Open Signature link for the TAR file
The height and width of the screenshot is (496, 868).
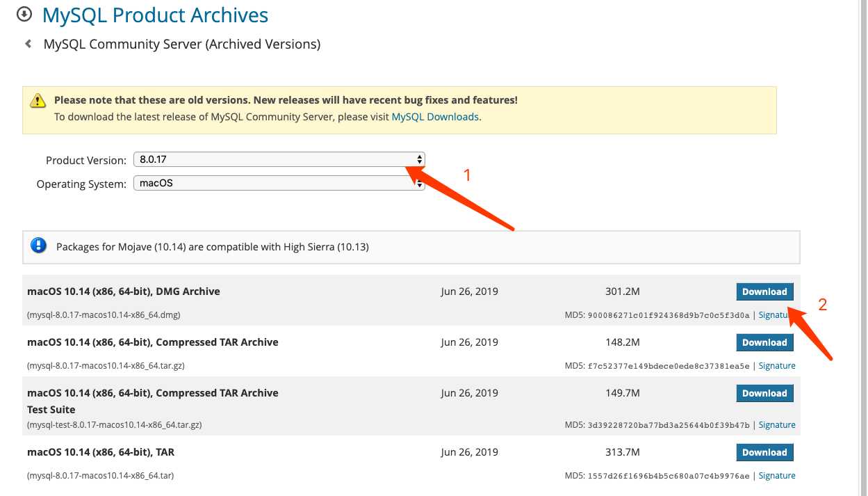coord(777,476)
